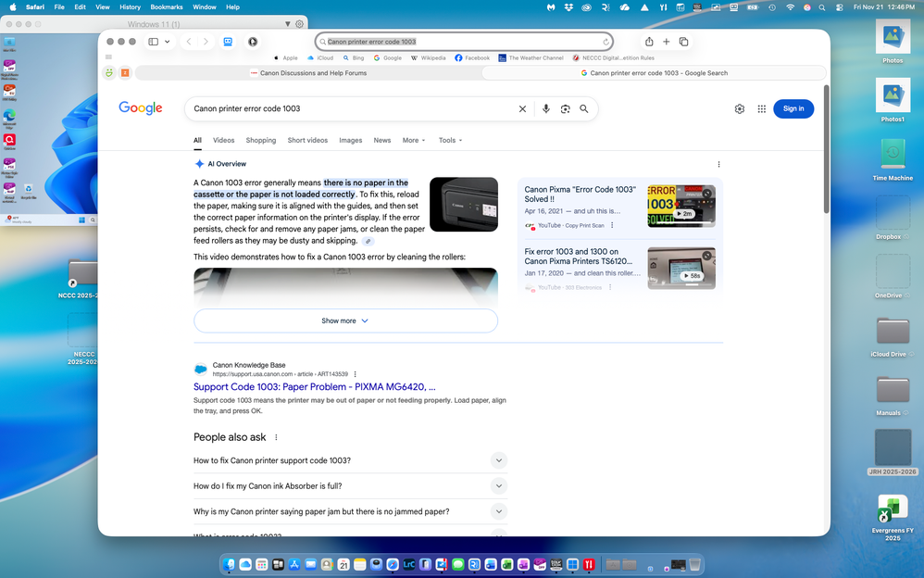Open Support Code 1003 Paper Problem link
This screenshot has width=924, height=578.
[314, 387]
